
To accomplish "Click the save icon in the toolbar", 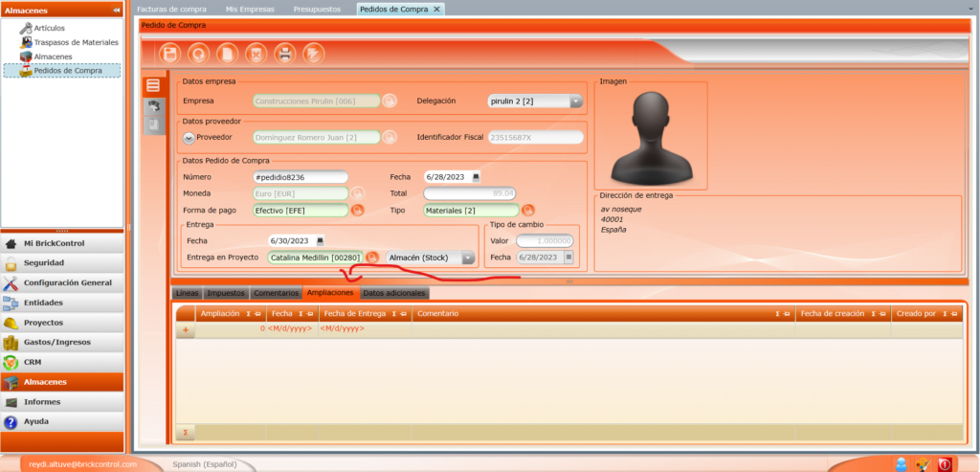I will 171,54.
